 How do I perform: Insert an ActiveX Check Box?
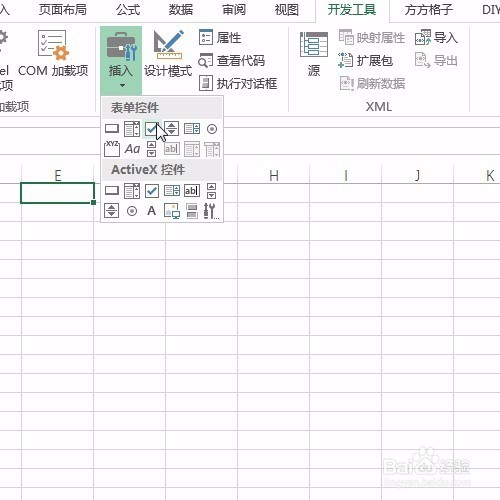click(152, 191)
